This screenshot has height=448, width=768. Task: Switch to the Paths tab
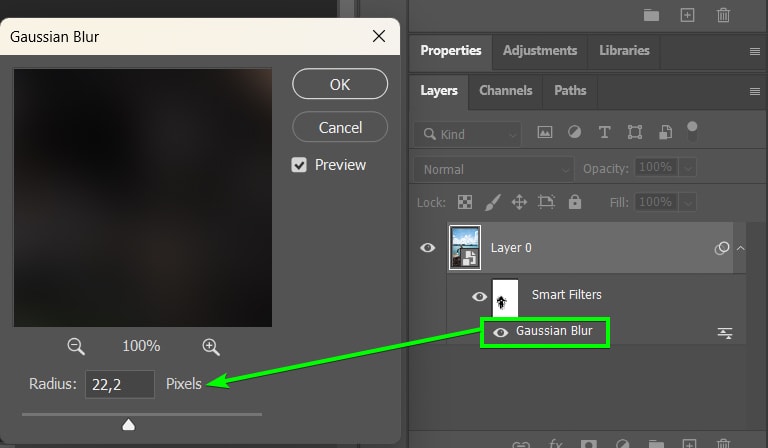[570, 91]
